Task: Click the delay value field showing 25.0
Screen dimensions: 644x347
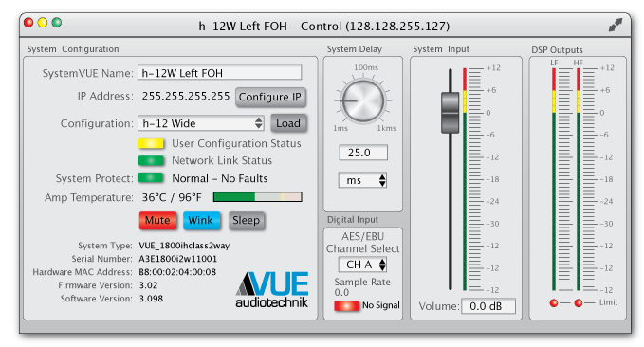Action: pyautogui.click(x=363, y=153)
